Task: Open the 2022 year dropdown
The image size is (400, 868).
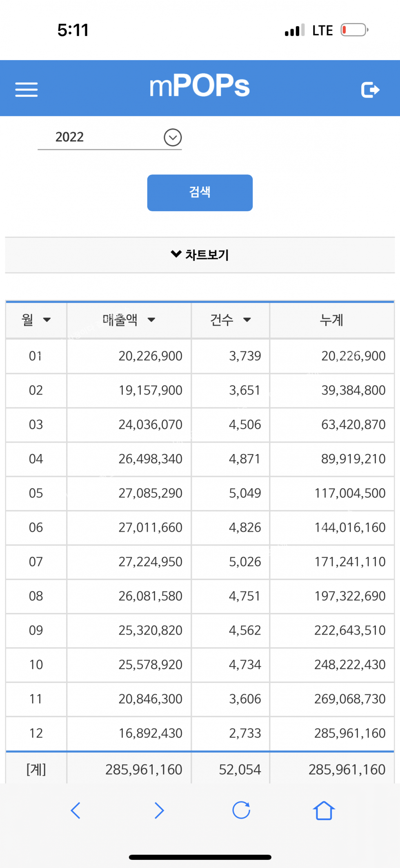Action: click(x=173, y=137)
